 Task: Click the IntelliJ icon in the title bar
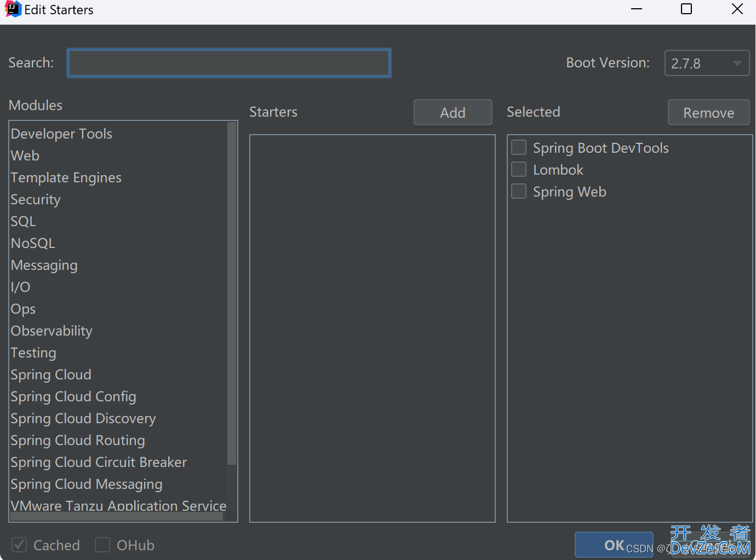(x=13, y=9)
